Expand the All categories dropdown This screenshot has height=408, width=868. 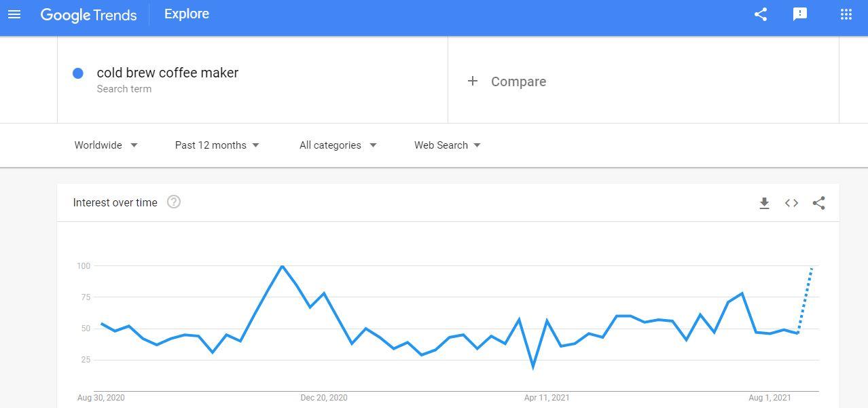tap(338, 145)
